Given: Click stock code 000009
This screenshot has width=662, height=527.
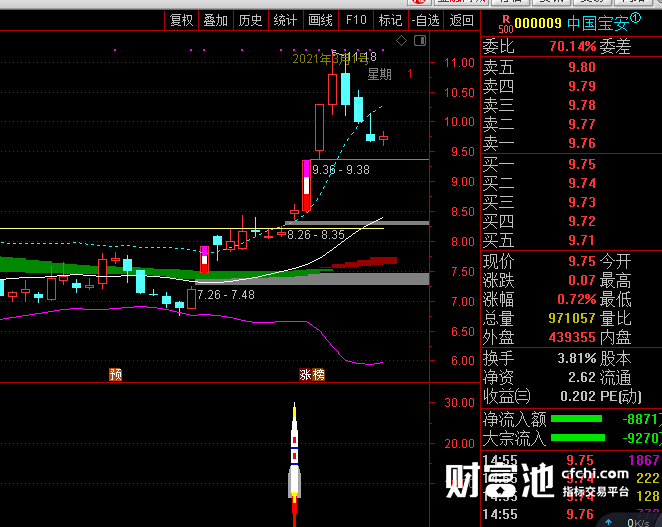Looking at the screenshot, I should click(538, 23).
